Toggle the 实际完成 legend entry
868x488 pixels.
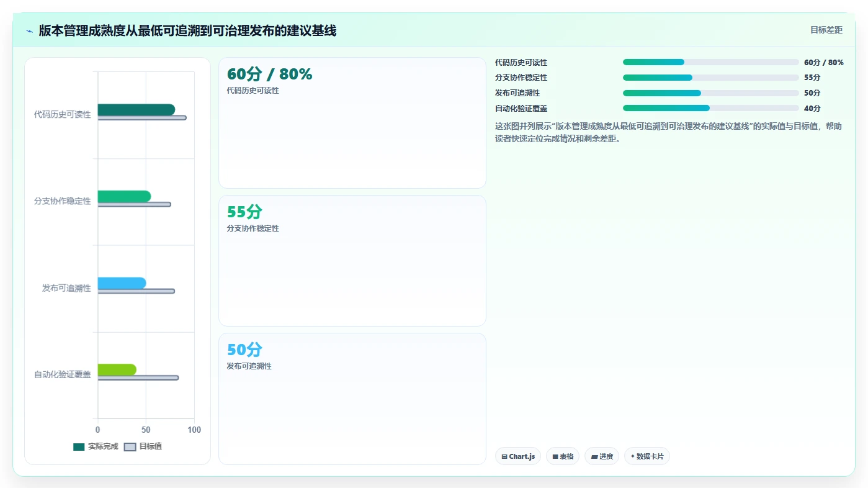[96, 446]
